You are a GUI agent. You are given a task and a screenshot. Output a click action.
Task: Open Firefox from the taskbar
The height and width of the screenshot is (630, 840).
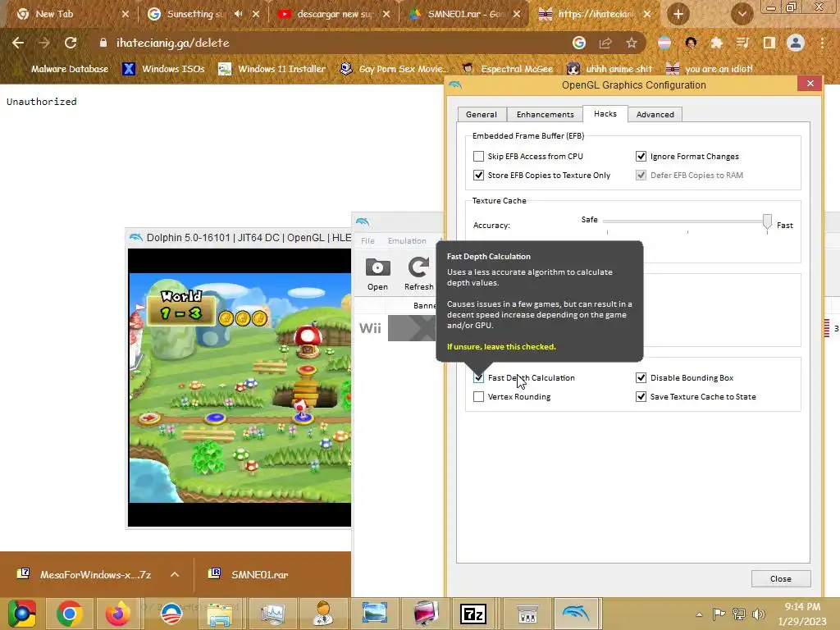point(118,613)
